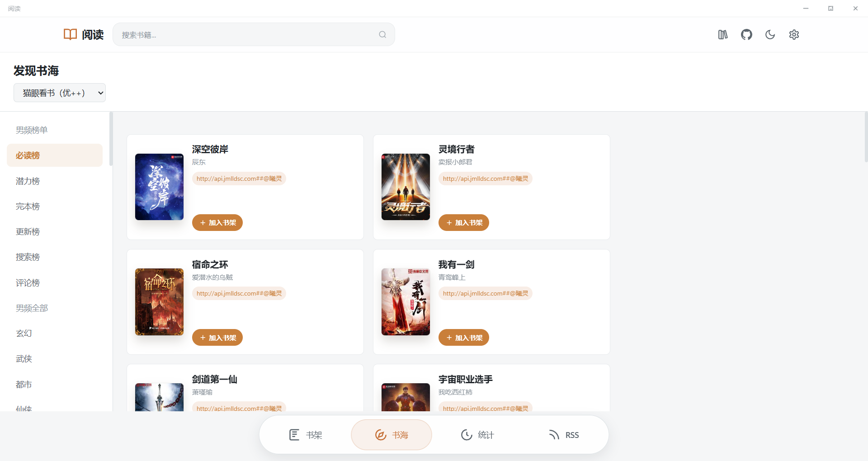Open the GitHub icon link
868x461 pixels.
746,34
